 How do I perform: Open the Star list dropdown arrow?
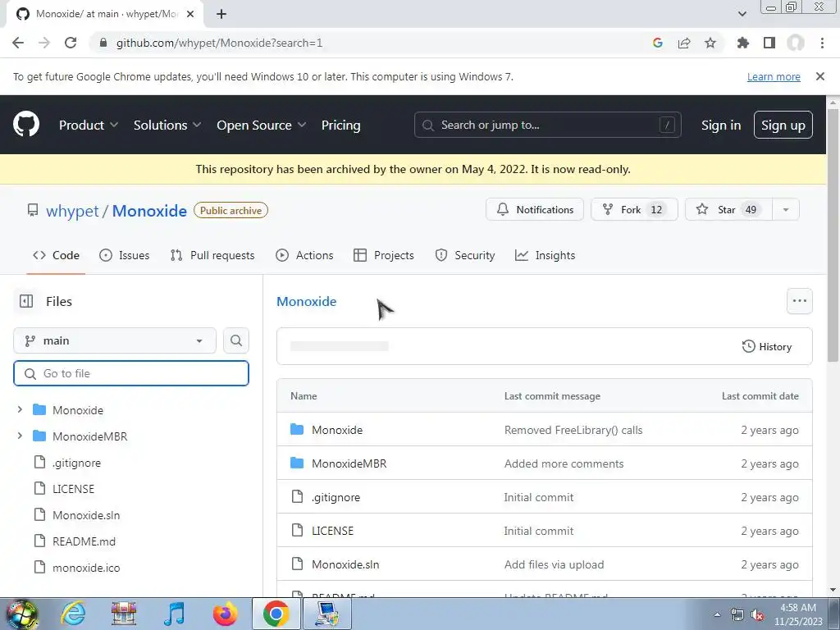[x=786, y=209]
